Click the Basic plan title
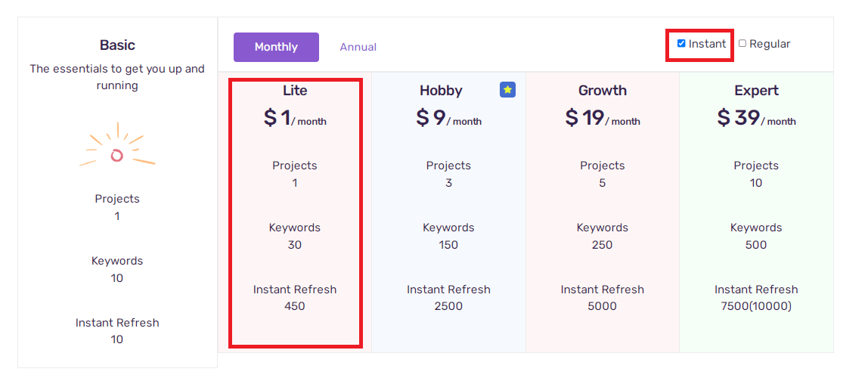Screen dimensions: 868x378 tap(117, 45)
